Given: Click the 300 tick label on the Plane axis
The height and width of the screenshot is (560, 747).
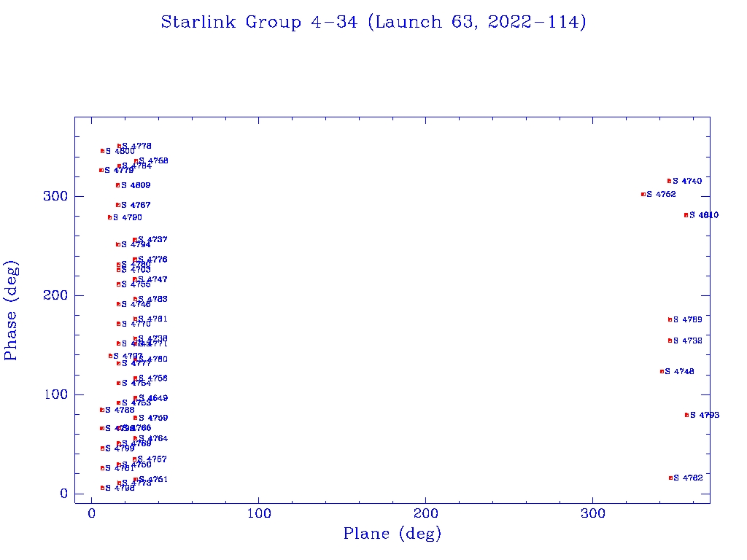Looking at the screenshot, I should [x=592, y=513].
